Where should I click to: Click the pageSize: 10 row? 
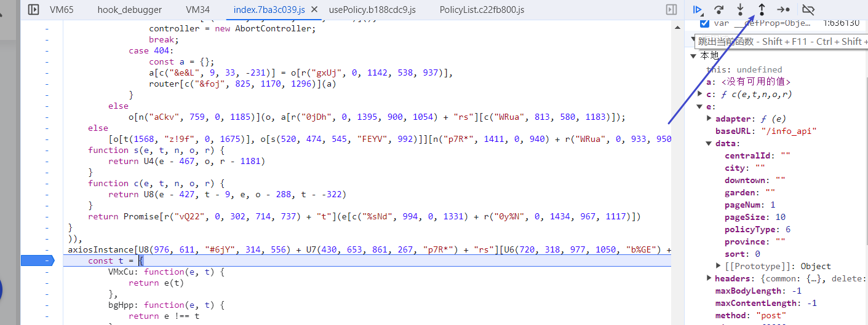point(755,217)
